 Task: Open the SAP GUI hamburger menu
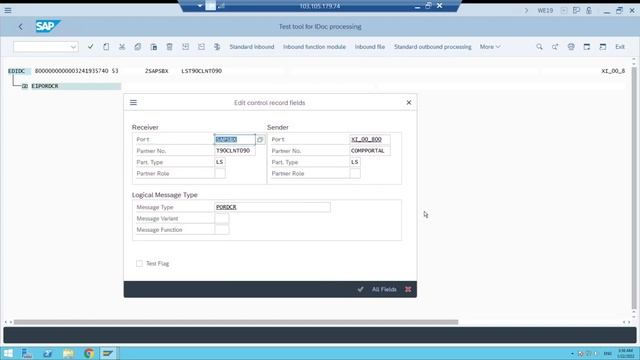8,10
